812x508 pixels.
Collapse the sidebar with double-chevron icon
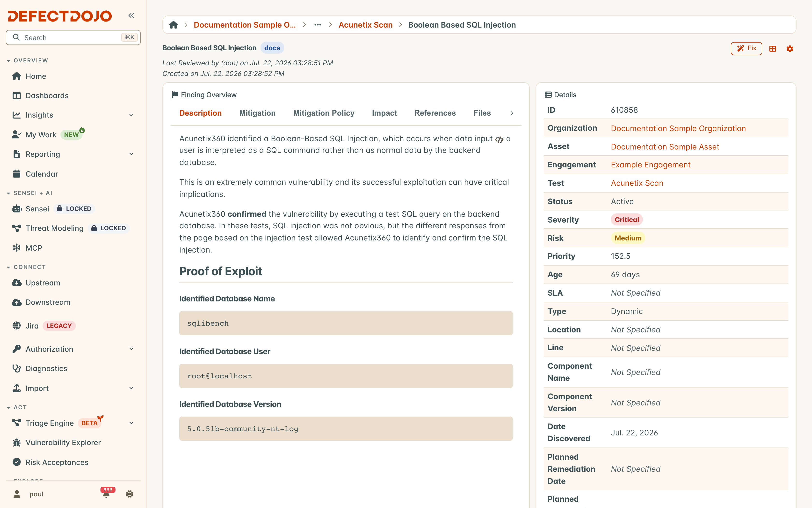131,15
